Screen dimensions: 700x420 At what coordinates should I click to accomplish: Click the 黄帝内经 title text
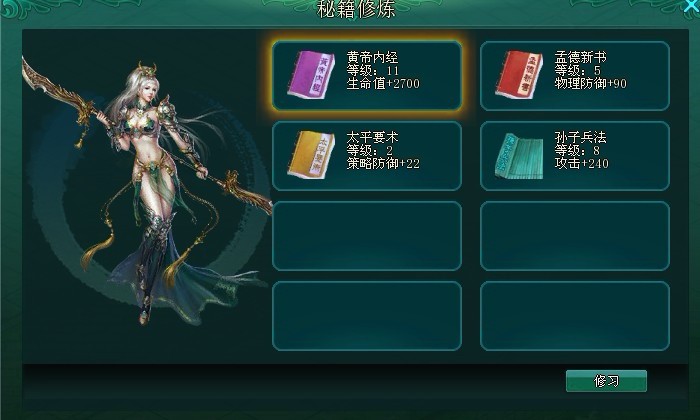372,57
